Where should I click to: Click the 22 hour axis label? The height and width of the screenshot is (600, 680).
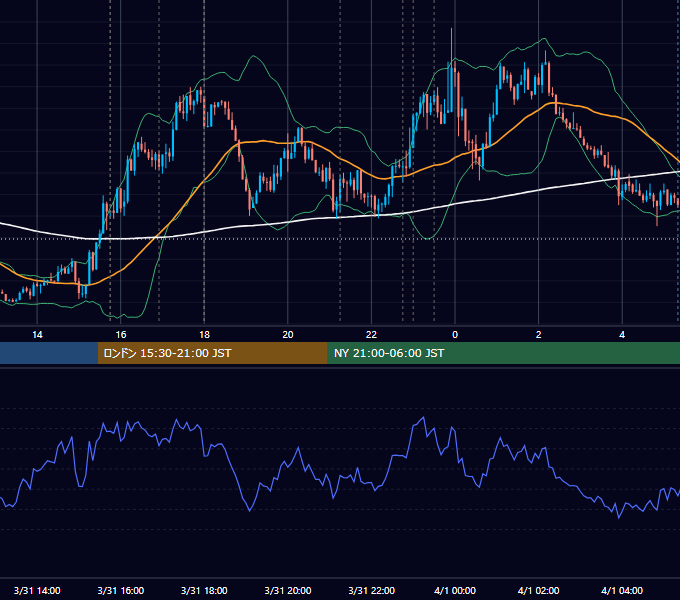[372, 335]
